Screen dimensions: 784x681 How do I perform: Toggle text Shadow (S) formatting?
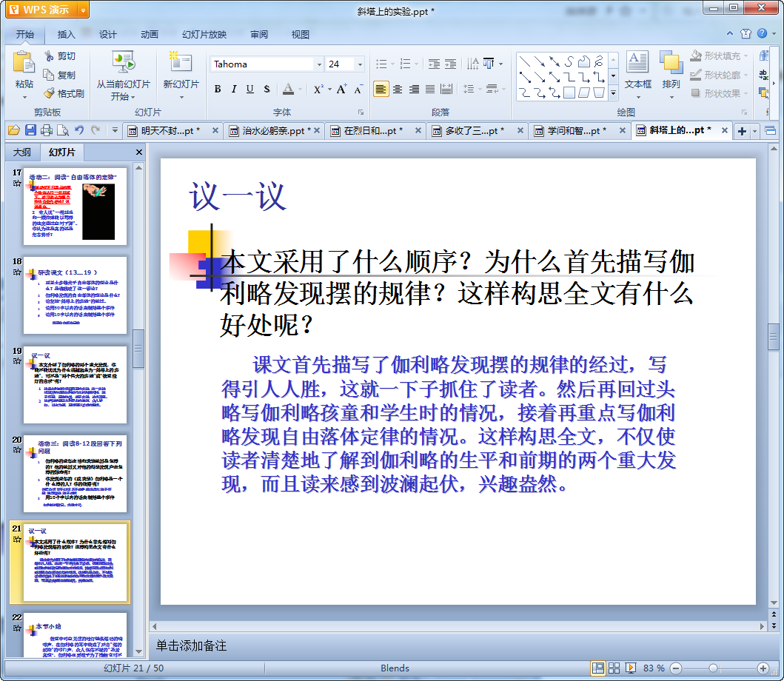pyautogui.click(x=267, y=89)
